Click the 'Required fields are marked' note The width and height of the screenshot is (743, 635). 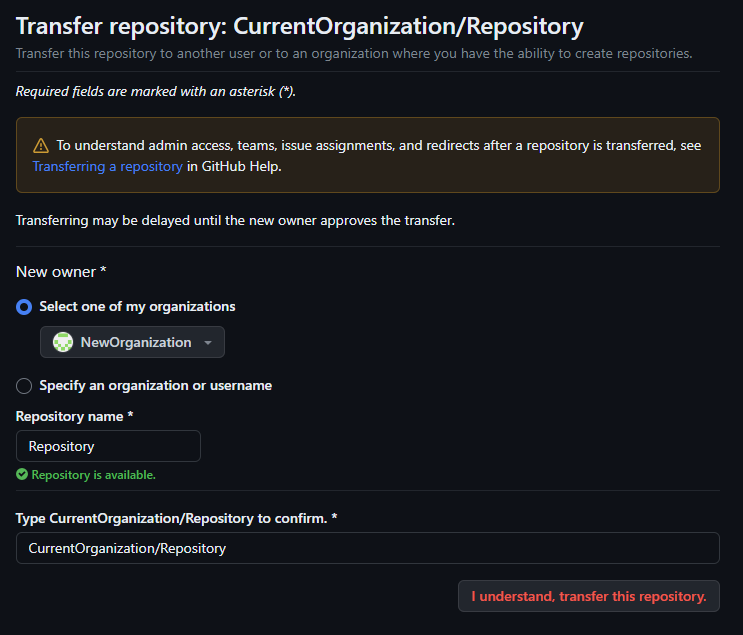155,92
